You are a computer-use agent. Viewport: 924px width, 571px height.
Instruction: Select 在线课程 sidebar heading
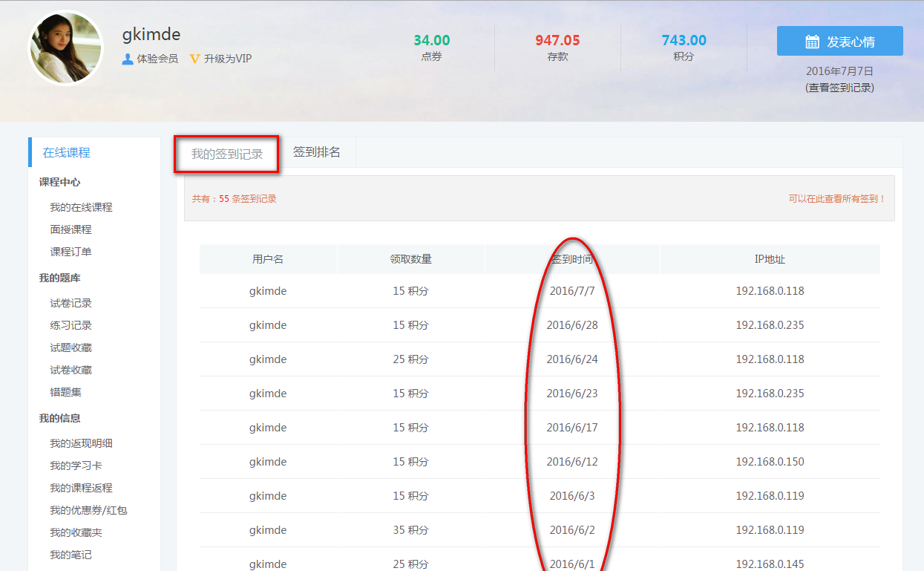[x=66, y=152]
